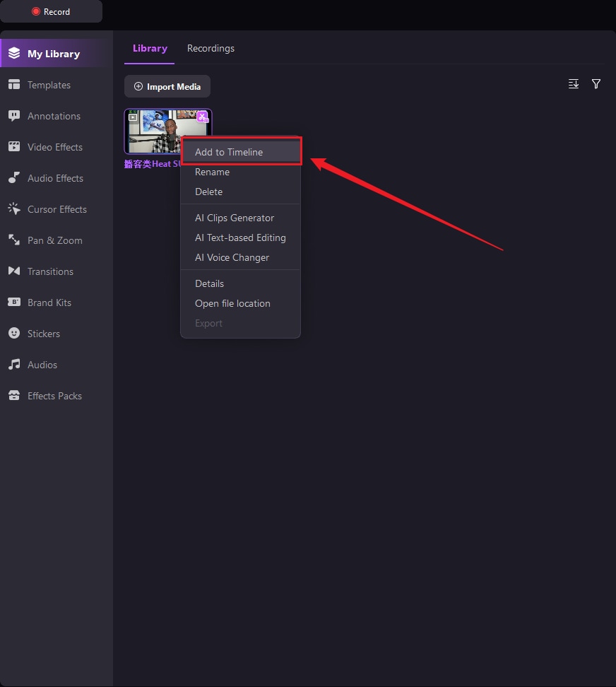Open the My Library sidebar section
The width and height of the screenshot is (616, 687).
pos(56,54)
